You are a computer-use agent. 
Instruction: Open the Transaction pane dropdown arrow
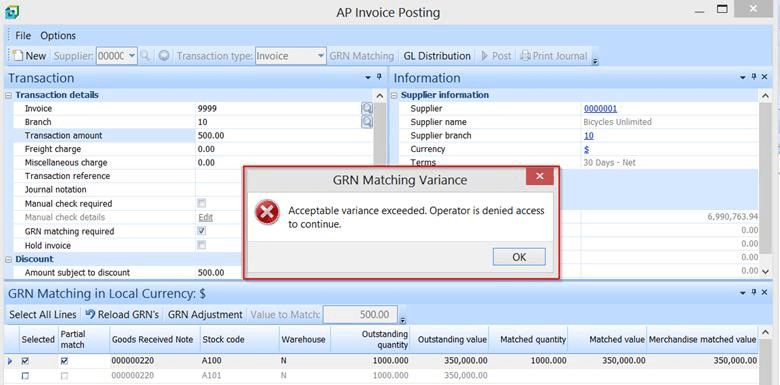coord(368,78)
